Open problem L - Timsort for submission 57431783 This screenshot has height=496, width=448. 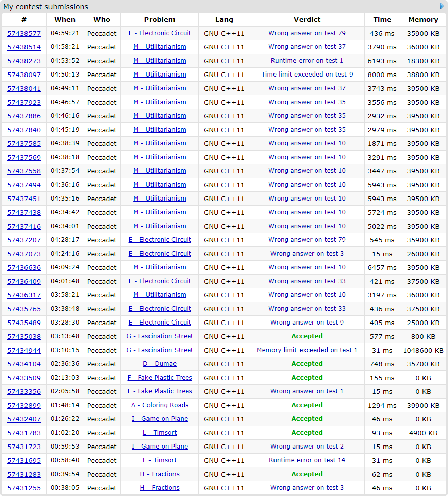click(160, 433)
